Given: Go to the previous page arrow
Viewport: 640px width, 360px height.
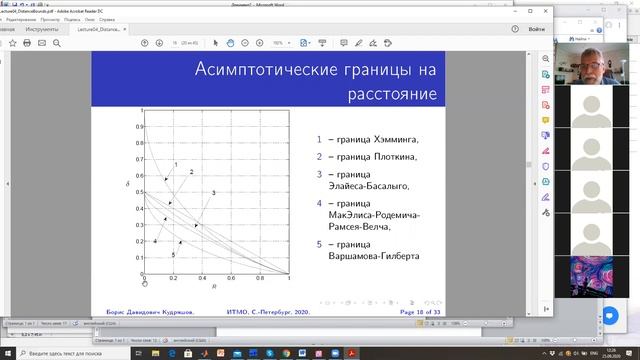Looking at the screenshot, I should (x=144, y=43).
